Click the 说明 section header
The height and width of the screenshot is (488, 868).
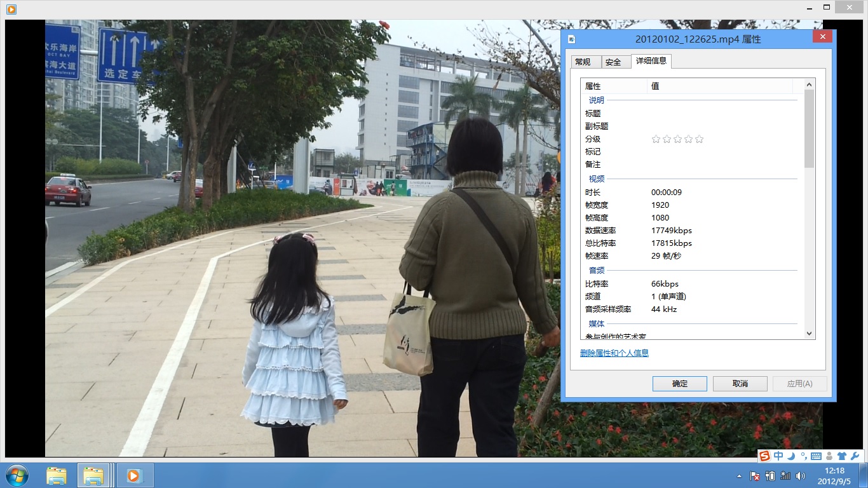(597, 100)
